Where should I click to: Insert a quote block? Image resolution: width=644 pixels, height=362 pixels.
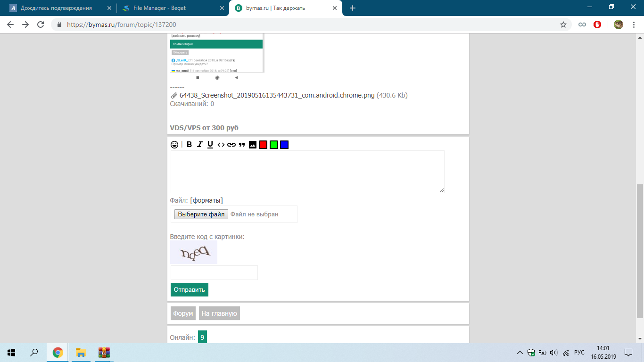click(x=242, y=145)
